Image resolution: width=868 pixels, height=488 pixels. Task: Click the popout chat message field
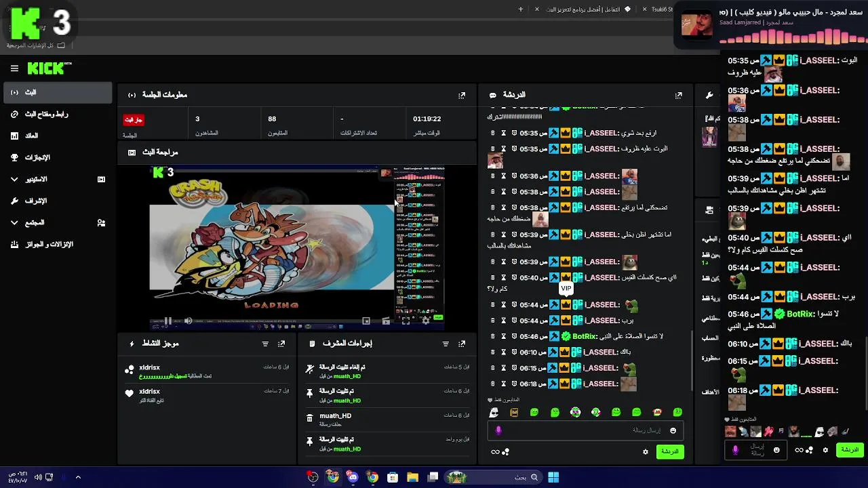click(x=757, y=450)
